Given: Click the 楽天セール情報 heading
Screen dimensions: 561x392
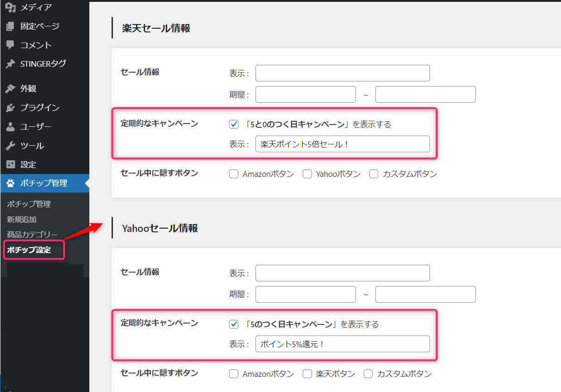Looking at the screenshot, I should point(156,28).
